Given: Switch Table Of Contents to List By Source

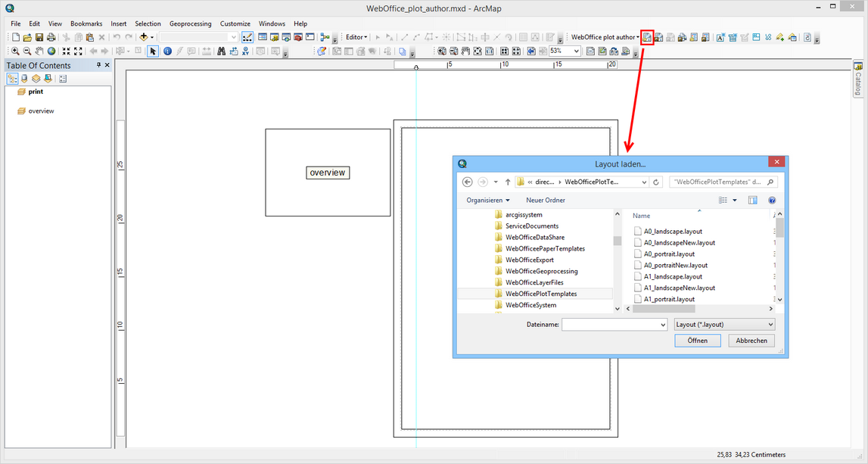Looking at the screenshot, I should (x=23, y=78).
